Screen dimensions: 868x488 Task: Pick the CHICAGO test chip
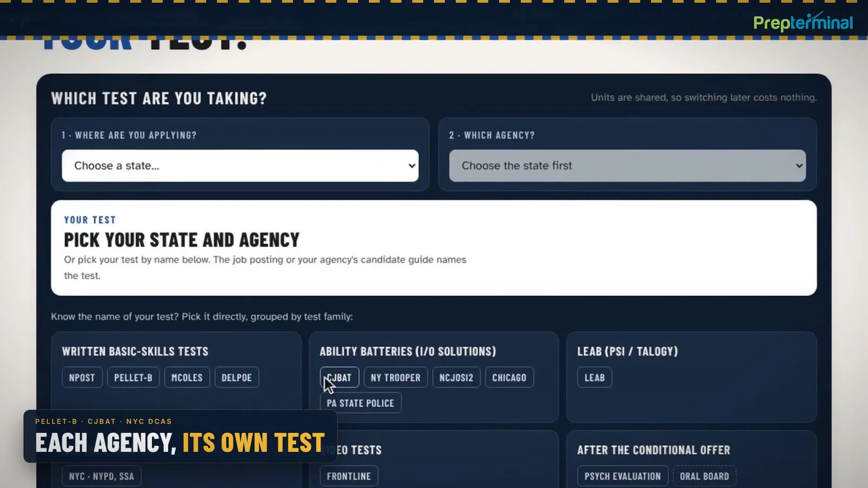[x=509, y=377]
